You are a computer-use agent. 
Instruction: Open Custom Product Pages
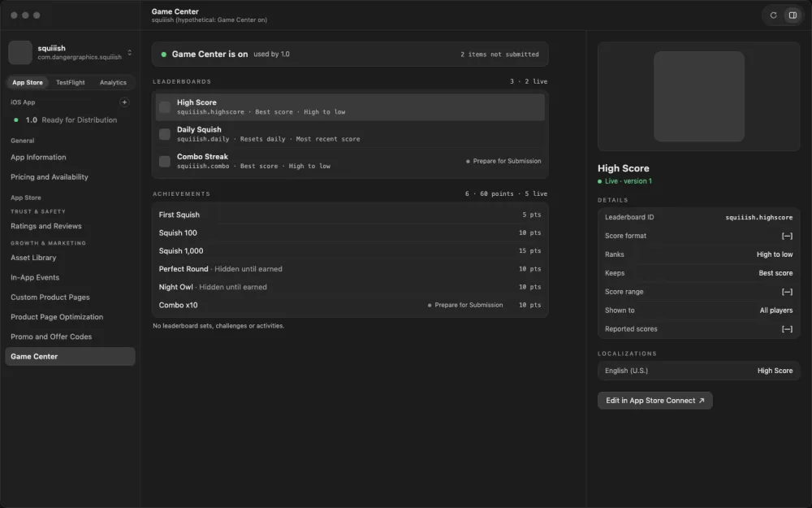[x=70, y=297]
